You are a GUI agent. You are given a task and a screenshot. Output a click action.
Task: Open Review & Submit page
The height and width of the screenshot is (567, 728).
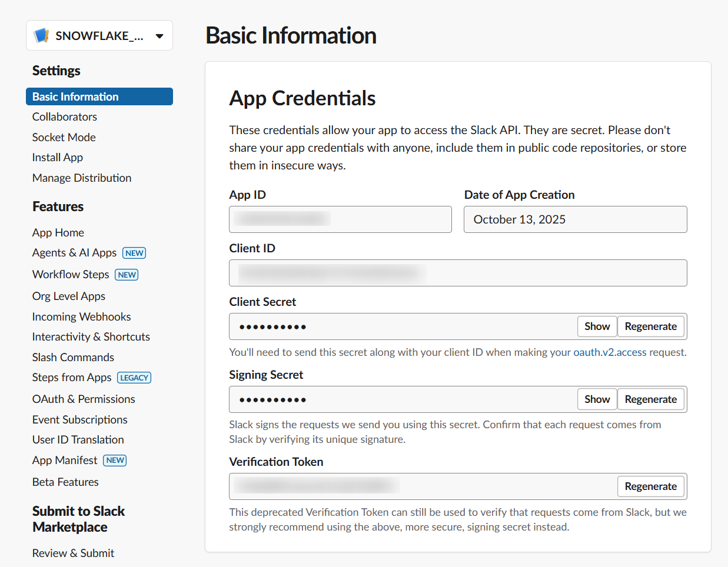(74, 553)
